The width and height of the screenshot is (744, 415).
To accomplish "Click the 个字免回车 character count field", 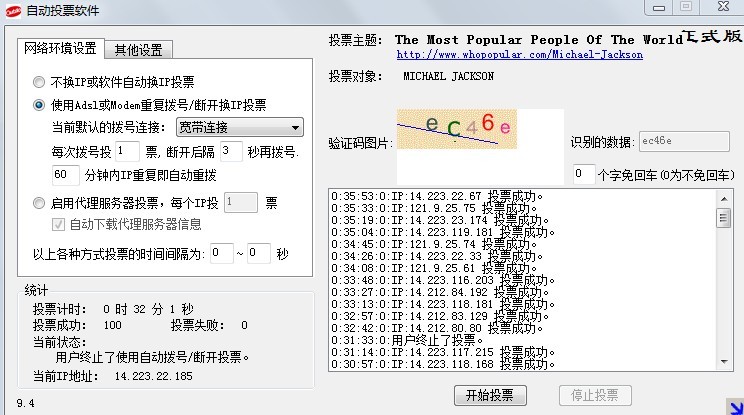I will tap(583, 174).
